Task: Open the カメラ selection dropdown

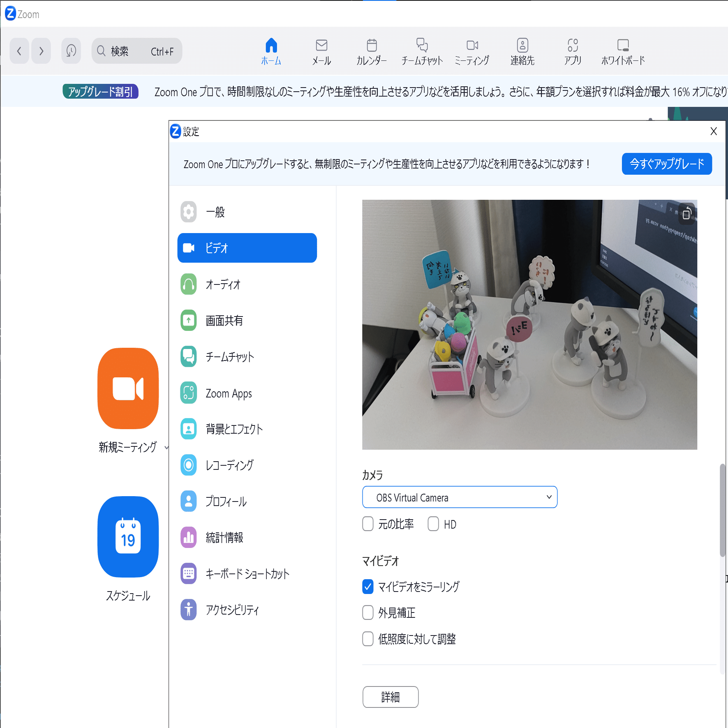Action: 459,497
